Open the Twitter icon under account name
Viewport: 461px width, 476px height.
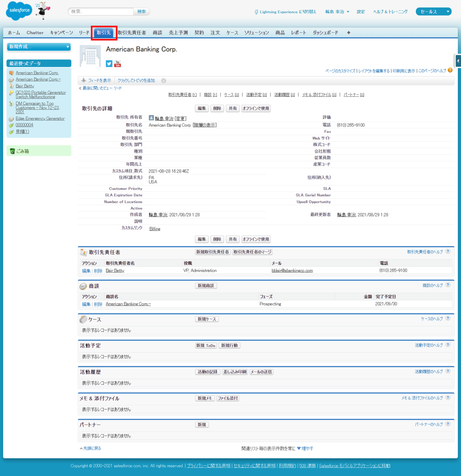click(x=109, y=63)
